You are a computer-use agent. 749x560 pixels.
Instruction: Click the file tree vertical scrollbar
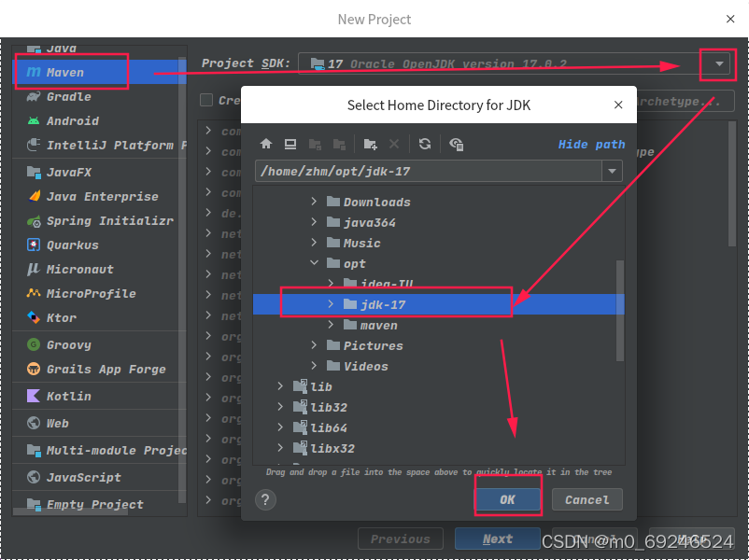pos(619,310)
